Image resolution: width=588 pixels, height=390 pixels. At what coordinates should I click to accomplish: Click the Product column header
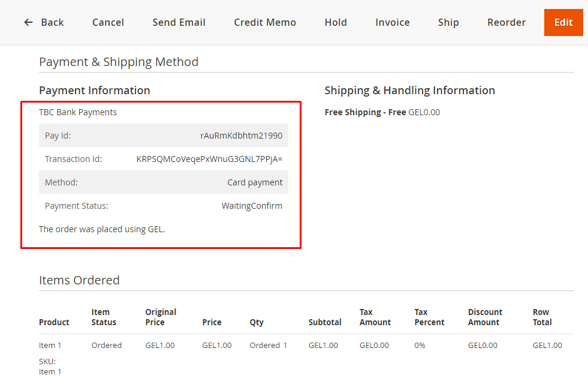pos(54,322)
